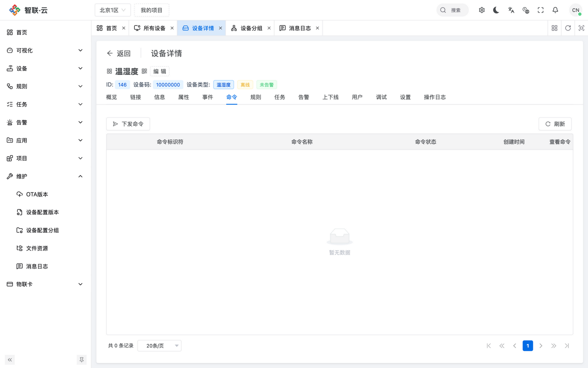This screenshot has width=588, height=368.
Task: Expand the 告警 sidebar menu
Action: click(45, 122)
